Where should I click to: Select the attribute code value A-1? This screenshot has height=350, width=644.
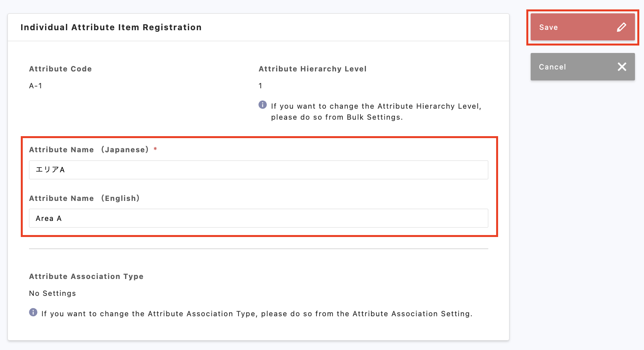point(36,86)
